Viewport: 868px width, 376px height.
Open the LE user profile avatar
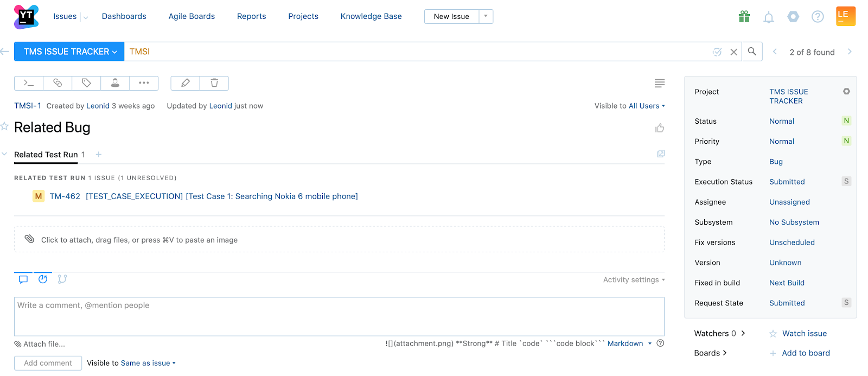846,16
